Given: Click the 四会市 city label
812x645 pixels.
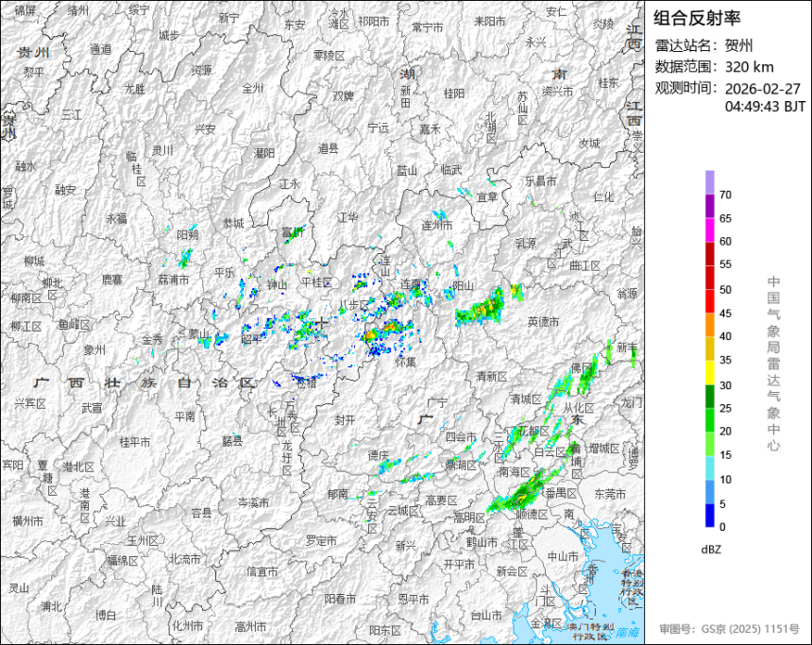Looking at the screenshot, I should (x=461, y=436).
